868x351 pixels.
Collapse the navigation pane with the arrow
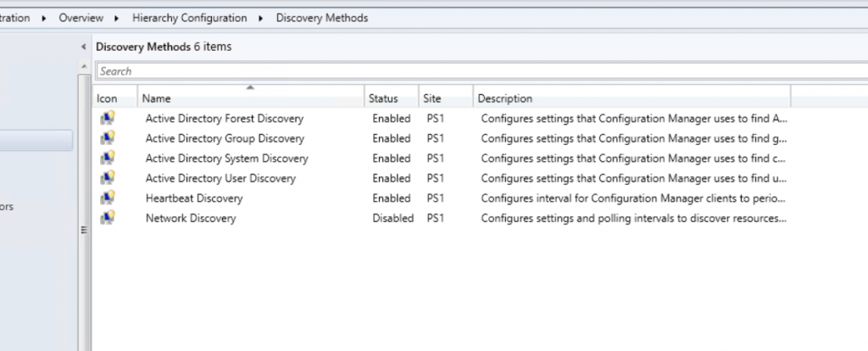pyautogui.click(x=84, y=47)
